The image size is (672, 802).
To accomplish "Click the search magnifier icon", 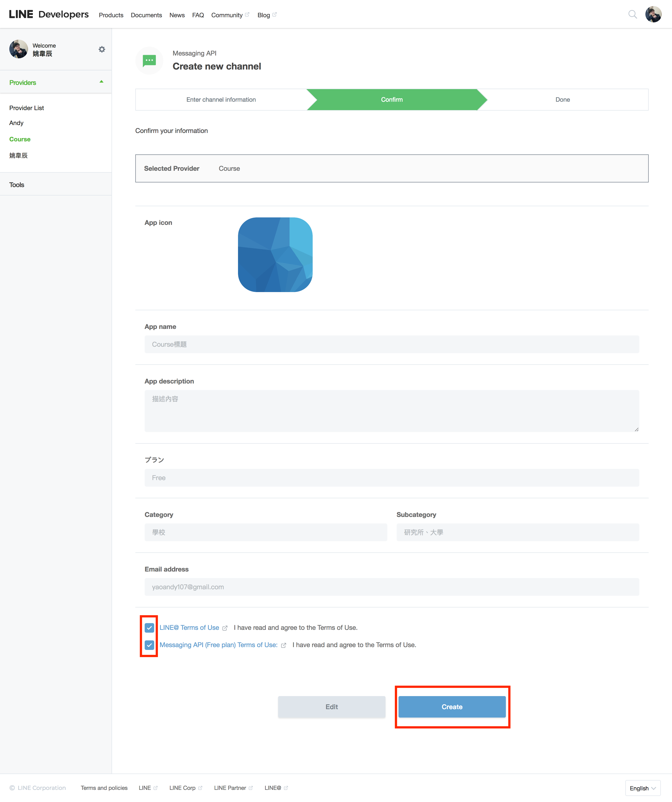I will point(632,14).
